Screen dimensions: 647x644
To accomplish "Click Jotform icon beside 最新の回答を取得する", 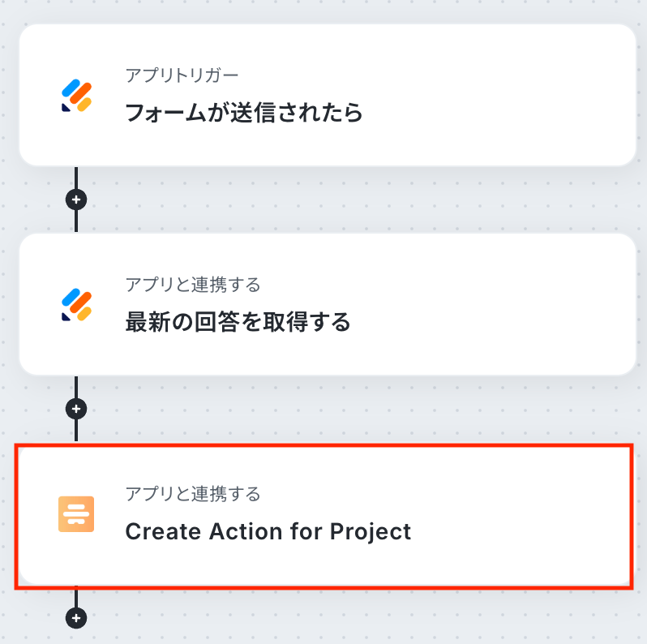I will (77, 305).
